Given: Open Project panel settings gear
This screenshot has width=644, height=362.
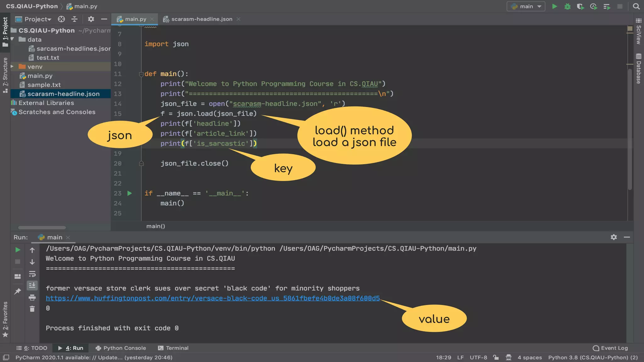Looking at the screenshot, I should point(91,19).
